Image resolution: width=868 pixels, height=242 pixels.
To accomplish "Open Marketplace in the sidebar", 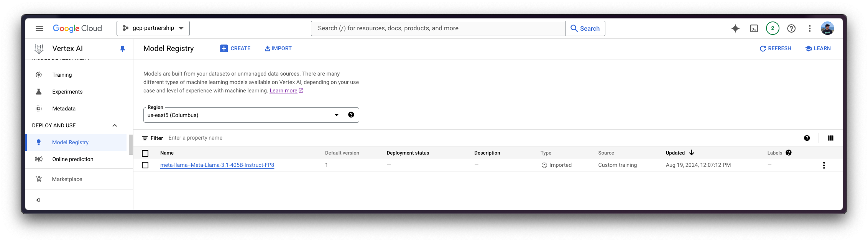I will (x=67, y=179).
